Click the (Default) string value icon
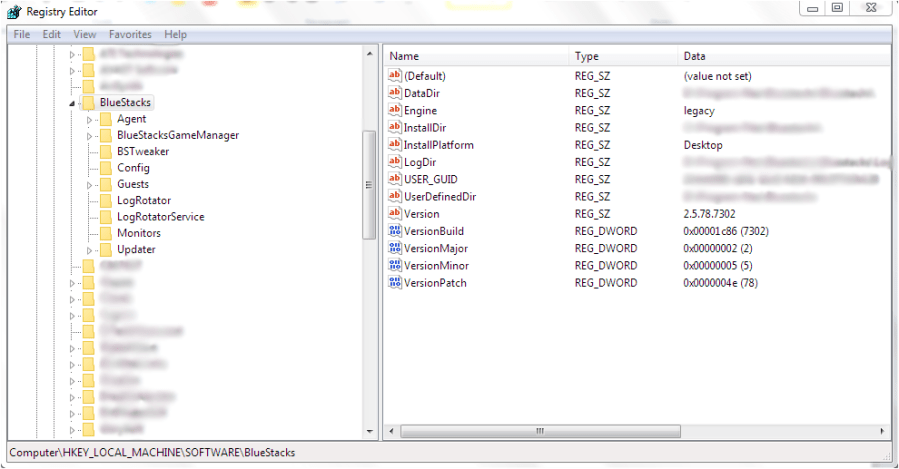The height and width of the screenshot is (469, 899). coord(394,76)
